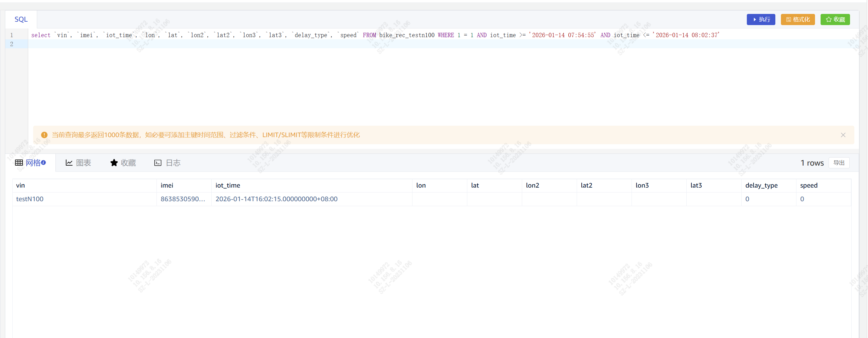
Task: Click the orange 格式化 format button
Action: tap(798, 19)
